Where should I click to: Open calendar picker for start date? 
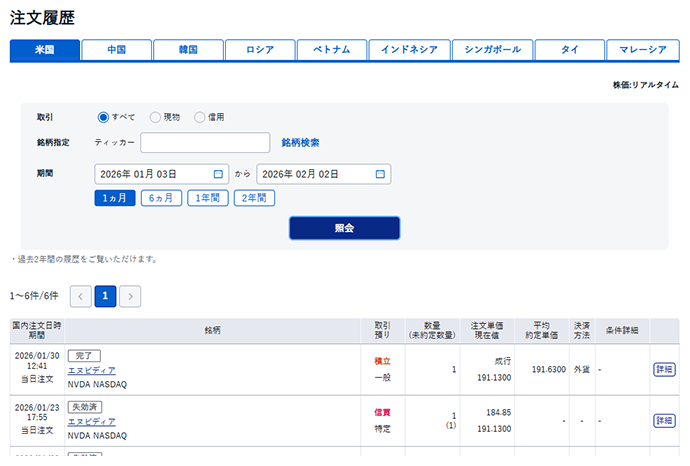[x=218, y=174]
